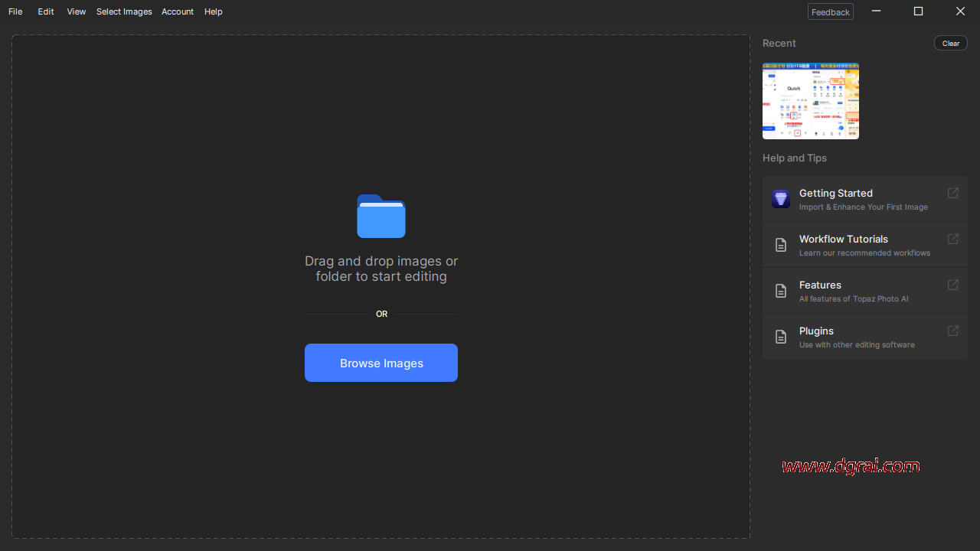Click 'Import & Enhance Your First Image' text
The image size is (980, 551).
tap(864, 207)
